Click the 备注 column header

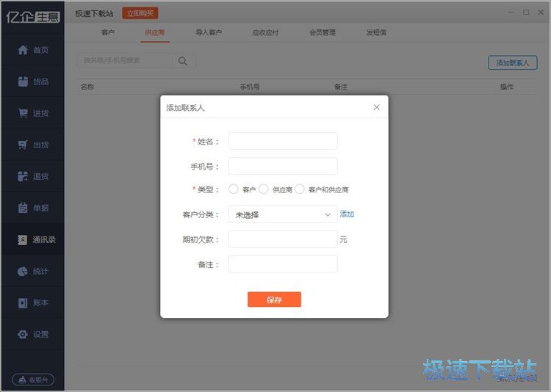pyautogui.click(x=341, y=87)
